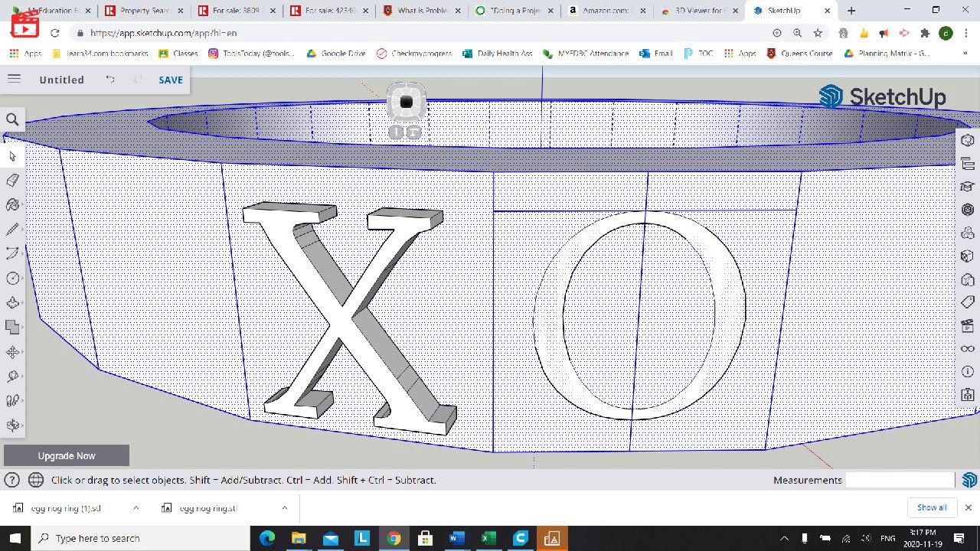Select the Arc tool
The width and height of the screenshot is (980, 551).
tap(12, 254)
